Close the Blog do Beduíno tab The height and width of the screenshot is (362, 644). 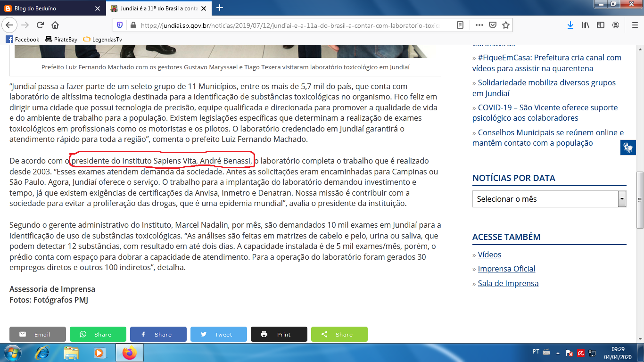tap(98, 8)
